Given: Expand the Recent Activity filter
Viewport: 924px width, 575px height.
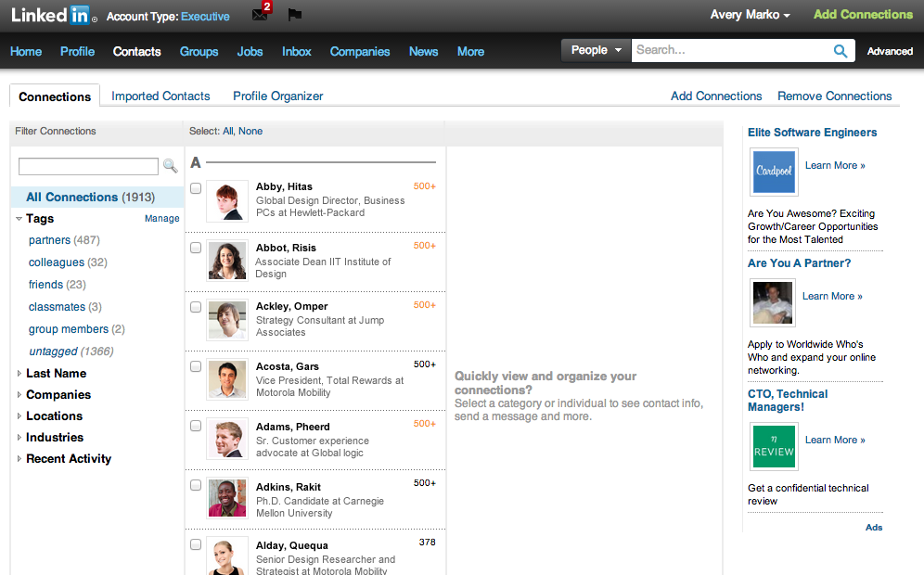Looking at the screenshot, I should coord(19,458).
